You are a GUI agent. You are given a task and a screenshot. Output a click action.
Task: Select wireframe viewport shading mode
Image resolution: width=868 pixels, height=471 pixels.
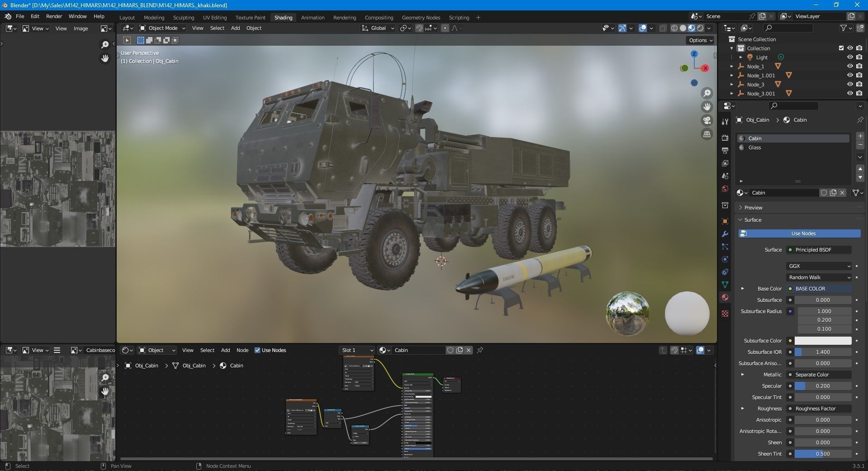(674, 28)
